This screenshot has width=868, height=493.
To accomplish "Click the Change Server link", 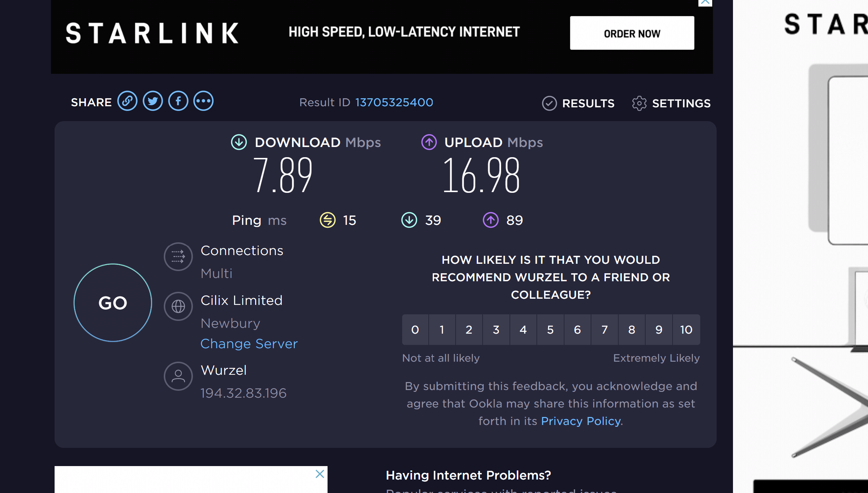I will (249, 344).
